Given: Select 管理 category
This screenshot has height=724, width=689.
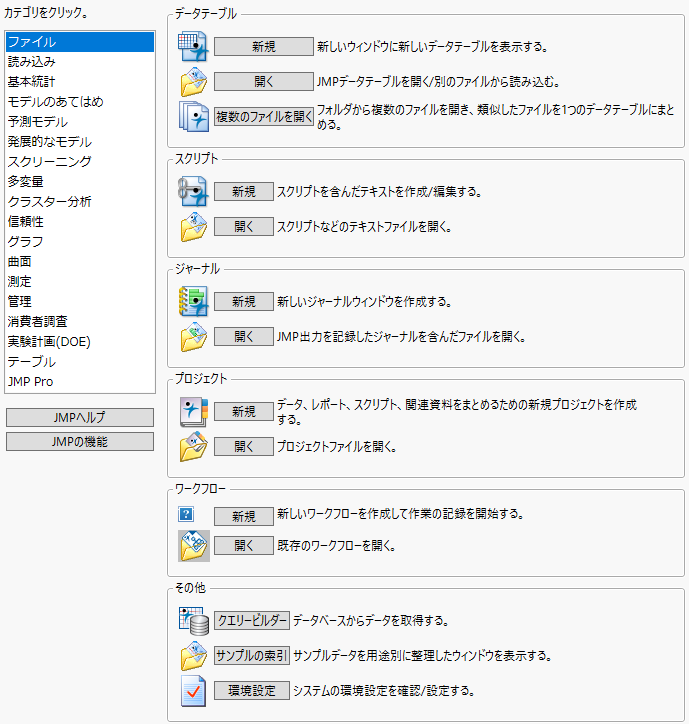Looking at the screenshot, I should coord(80,302).
